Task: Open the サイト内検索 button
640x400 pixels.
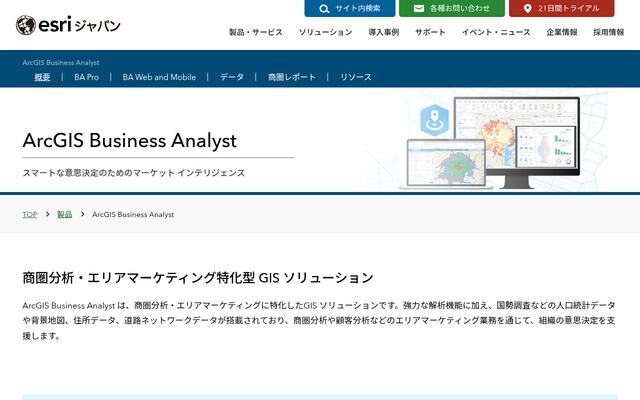Action: (x=350, y=8)
